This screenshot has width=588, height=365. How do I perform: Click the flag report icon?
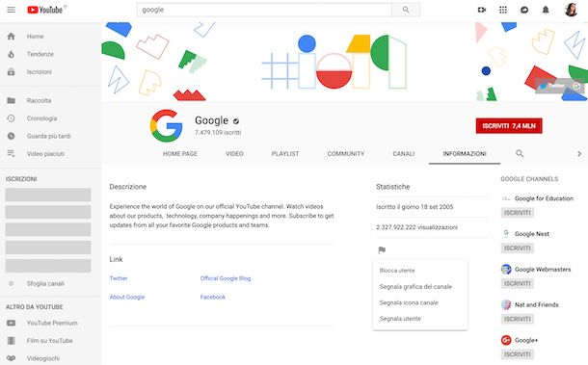click(382, 250)
